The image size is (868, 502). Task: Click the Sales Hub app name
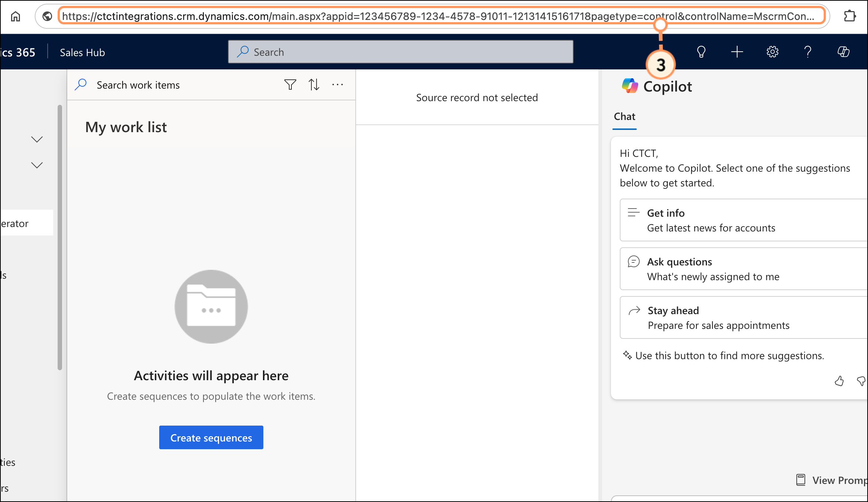point(82,52)
